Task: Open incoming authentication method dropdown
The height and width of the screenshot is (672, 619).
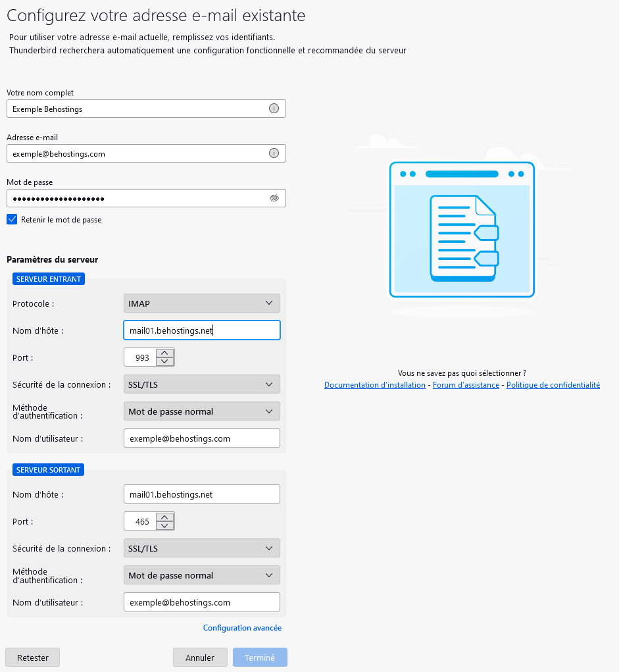Action: click(x=202, y=411)
